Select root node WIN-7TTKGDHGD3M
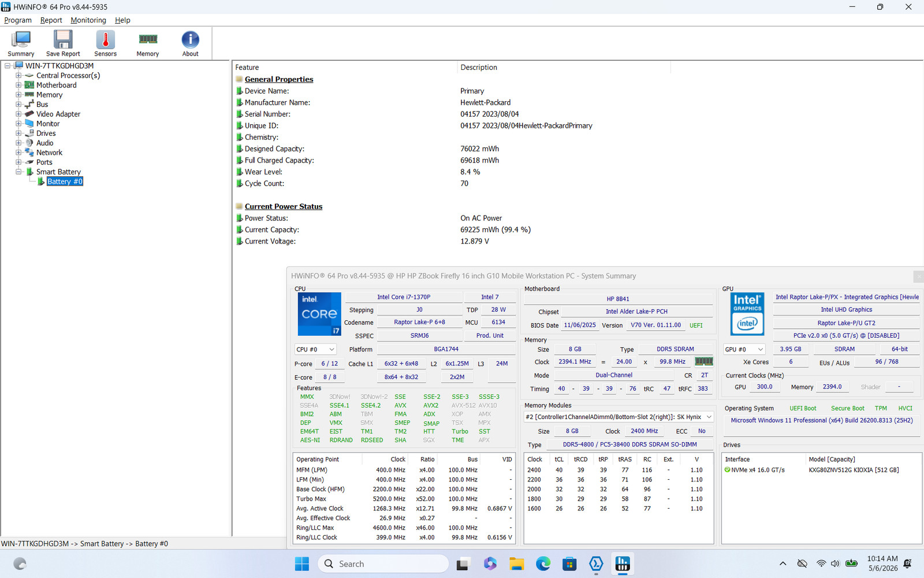Screen dimensions: 924x578 point(59,66)
